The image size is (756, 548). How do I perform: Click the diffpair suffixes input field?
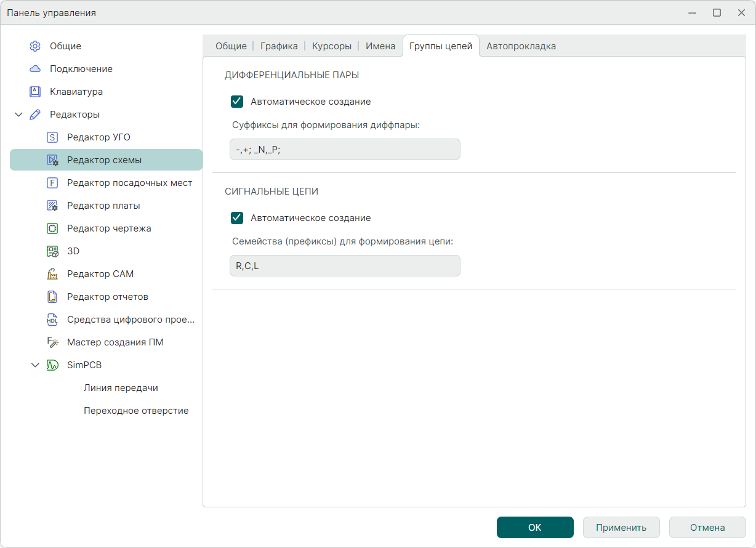pyautogui.click(x=345, y=150)
